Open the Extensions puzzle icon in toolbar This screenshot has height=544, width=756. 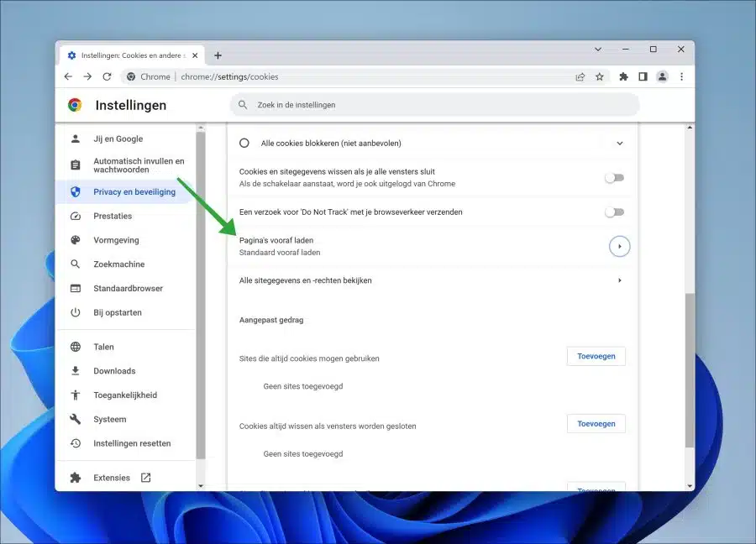623,76
